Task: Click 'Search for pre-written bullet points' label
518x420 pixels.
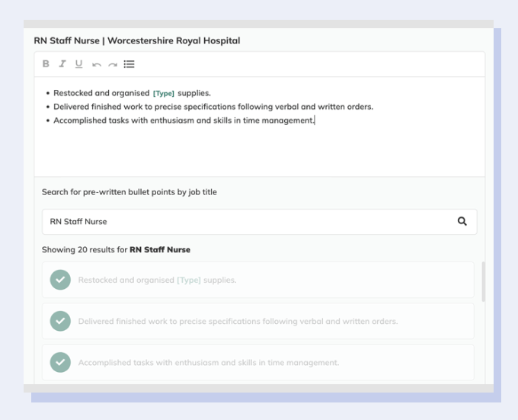Action: tap(129, 192)
